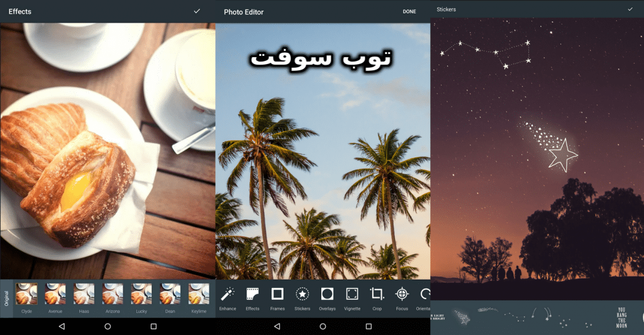Screen dimensions: 644x335
Task: Choose the Focus target tool
Action: (x=402, y=299)
